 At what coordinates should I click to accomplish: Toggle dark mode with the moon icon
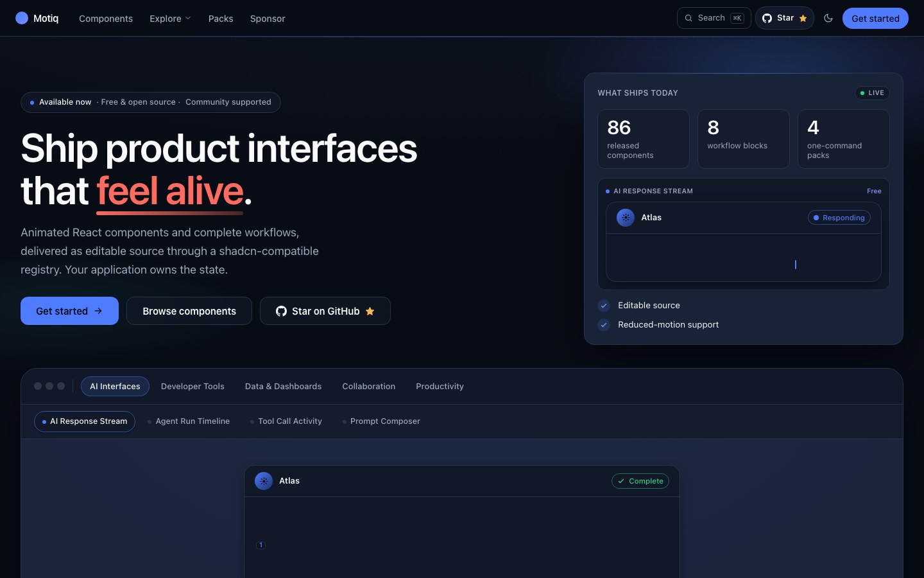pos(828,18)
